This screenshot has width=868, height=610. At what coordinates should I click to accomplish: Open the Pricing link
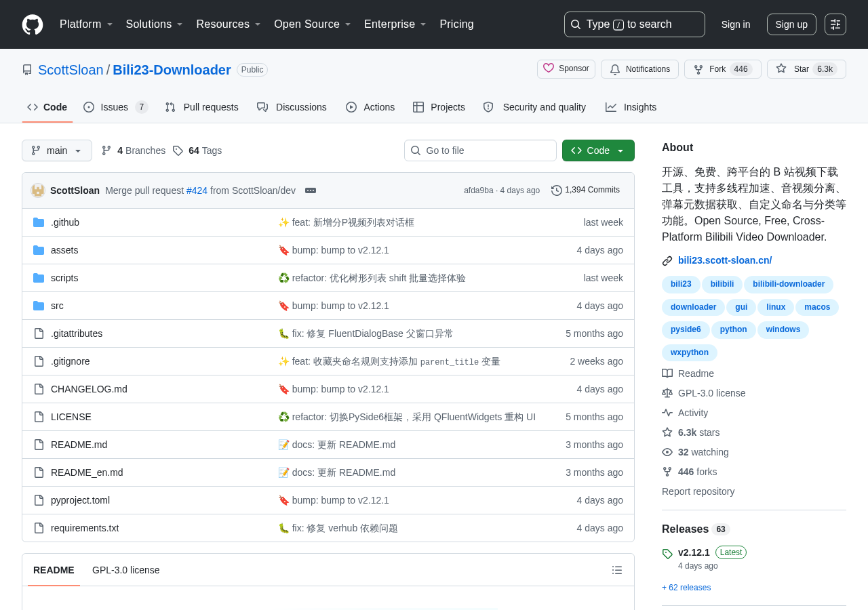click(x=456, y=24)
